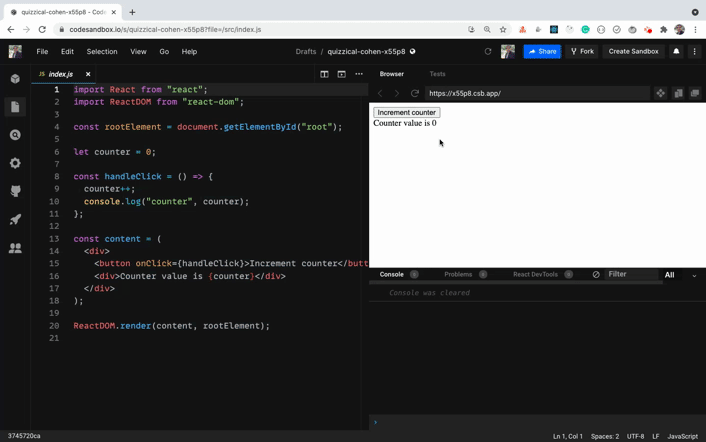This screenshot has width=706, height=442.
Task: Click the Share button
Action: click(x=542, y=51)
